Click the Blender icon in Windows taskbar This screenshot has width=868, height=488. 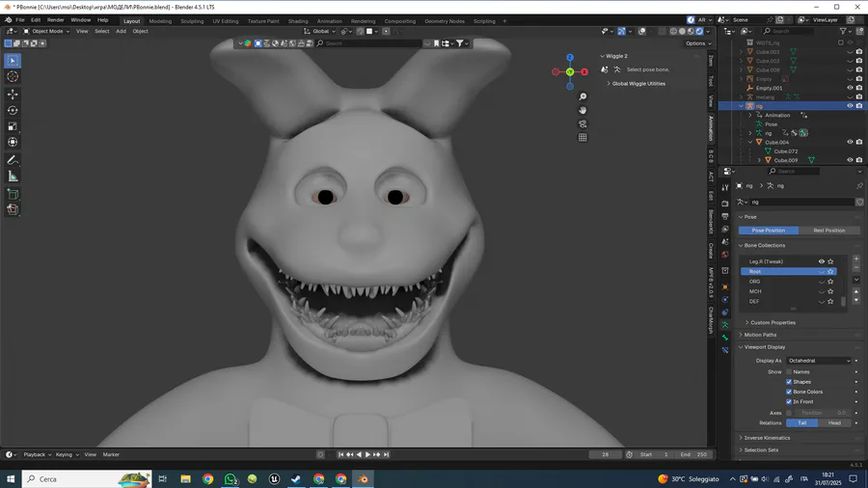[x=364, y=478]
